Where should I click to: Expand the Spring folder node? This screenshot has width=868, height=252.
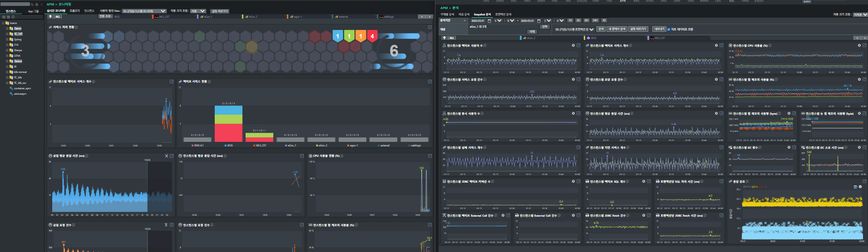tap(7, 39)
